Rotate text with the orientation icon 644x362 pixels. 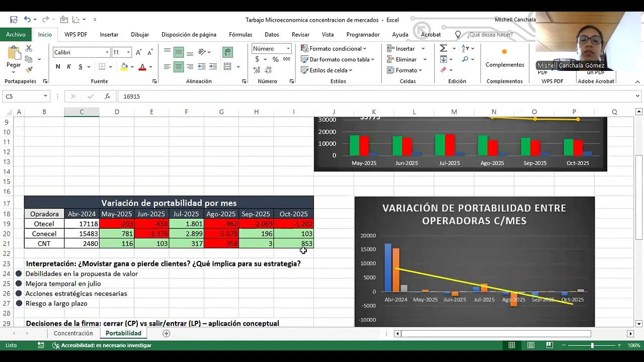202,52
